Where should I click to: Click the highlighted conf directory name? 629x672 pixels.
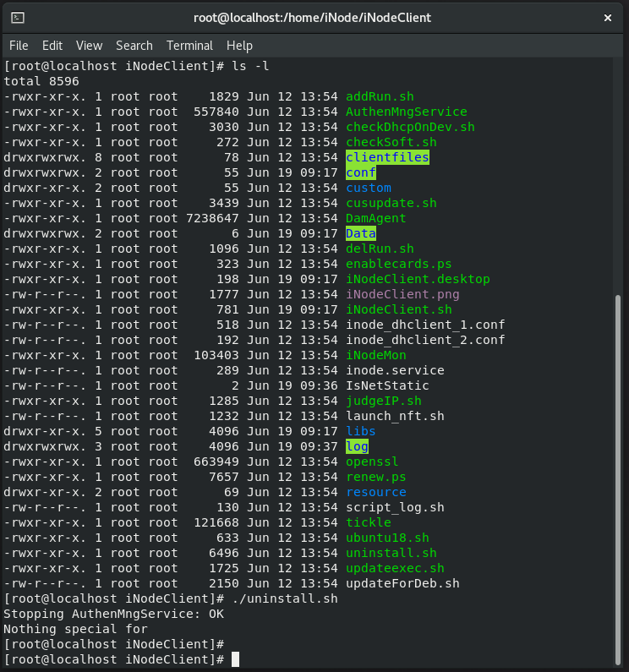click(x=361, y=172)
